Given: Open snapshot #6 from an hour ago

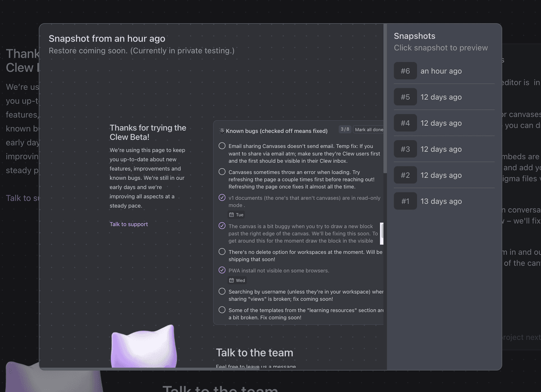Looking at the screenshot, I should point(444,71).
